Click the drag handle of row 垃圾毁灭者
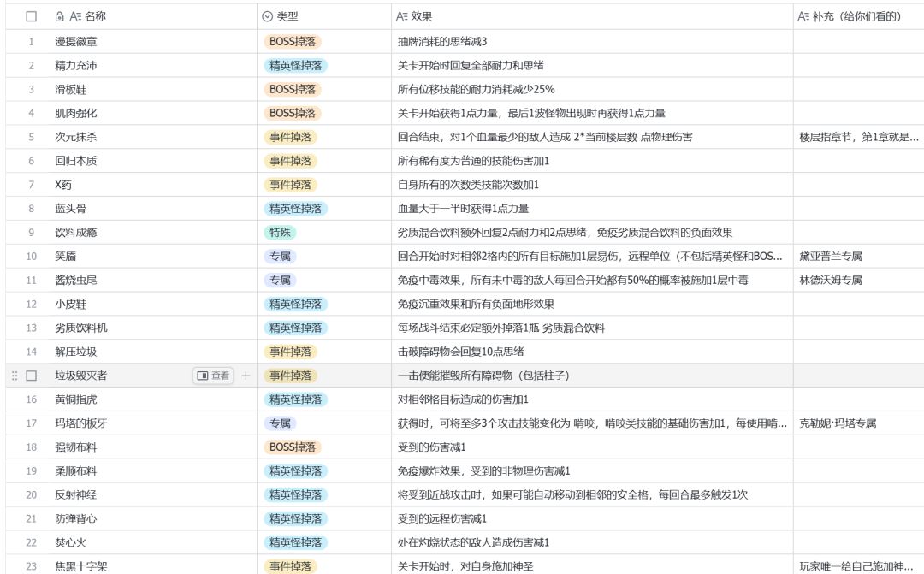 pyautogui.click(x=15, y=376)
